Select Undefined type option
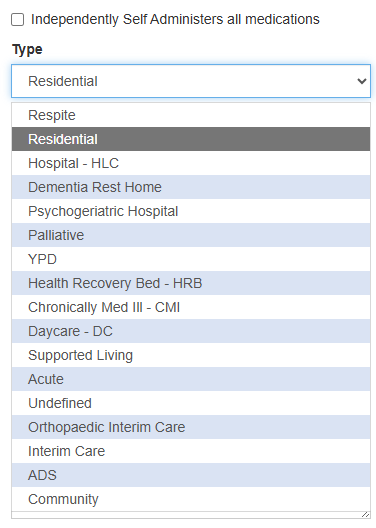376x528 pixels. pyautogui.click(x=191, y=403)
